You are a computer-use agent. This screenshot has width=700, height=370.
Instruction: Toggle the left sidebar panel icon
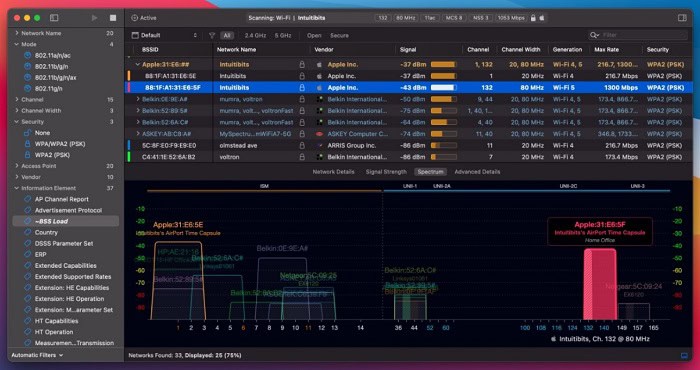point(54,18)
